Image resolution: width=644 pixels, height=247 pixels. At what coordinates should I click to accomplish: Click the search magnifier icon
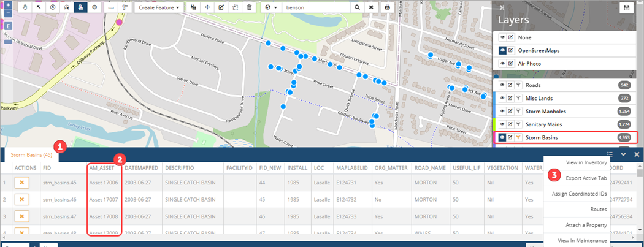pos(357,7)
